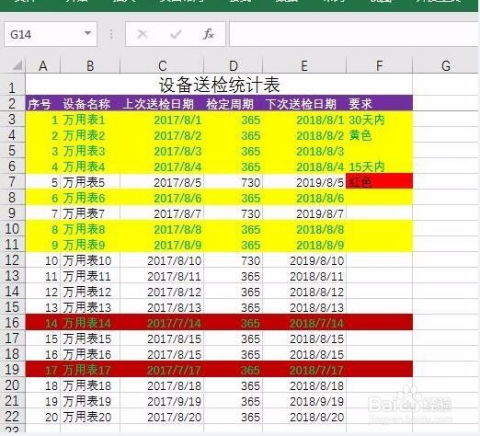This screenshot has width=480, height=436.
Task: Click the red cell 红色 in column F
Action: pos(379,182)
